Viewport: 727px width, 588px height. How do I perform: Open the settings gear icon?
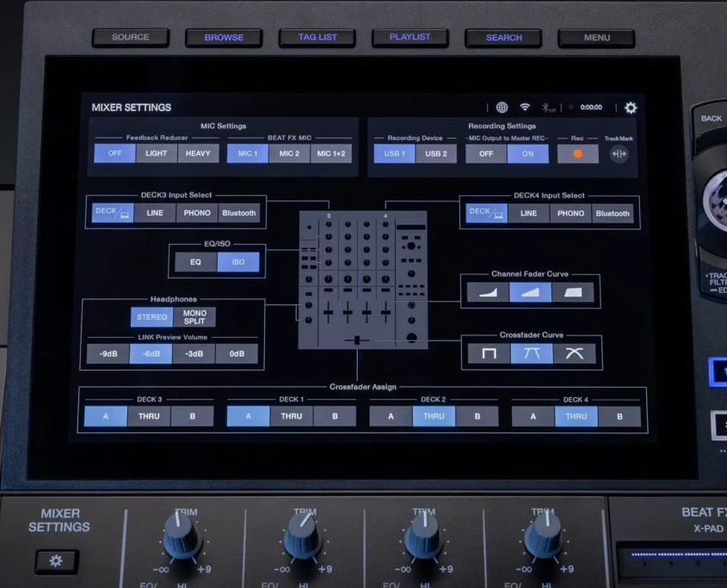pyautogui.click(x=631, y=107)
